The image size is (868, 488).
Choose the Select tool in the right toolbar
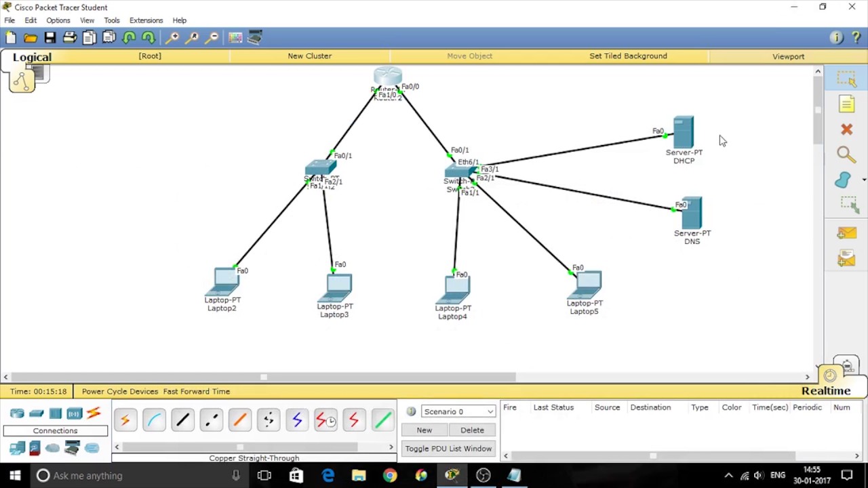pos(846,79)
